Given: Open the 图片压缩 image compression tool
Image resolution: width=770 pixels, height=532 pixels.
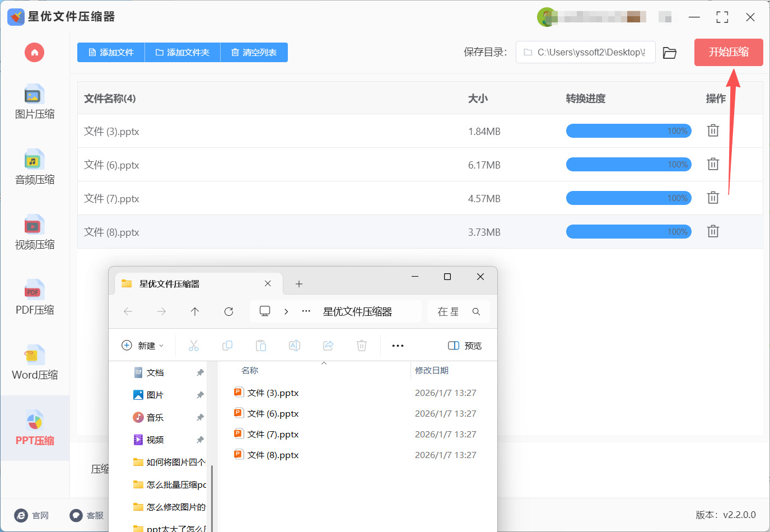Looking at the screenshot, I should pos(34,102).
